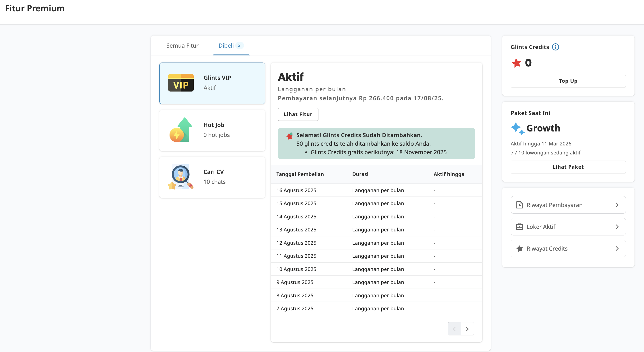This screenshot has height=352, width=644.
Task: Click the Loker Aktif briefcase icon
Action: tap(520, 227)
